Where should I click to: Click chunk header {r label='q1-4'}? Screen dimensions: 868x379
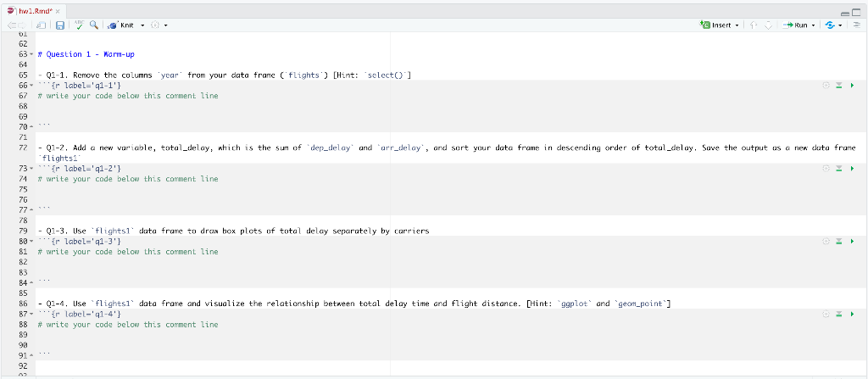79,315
